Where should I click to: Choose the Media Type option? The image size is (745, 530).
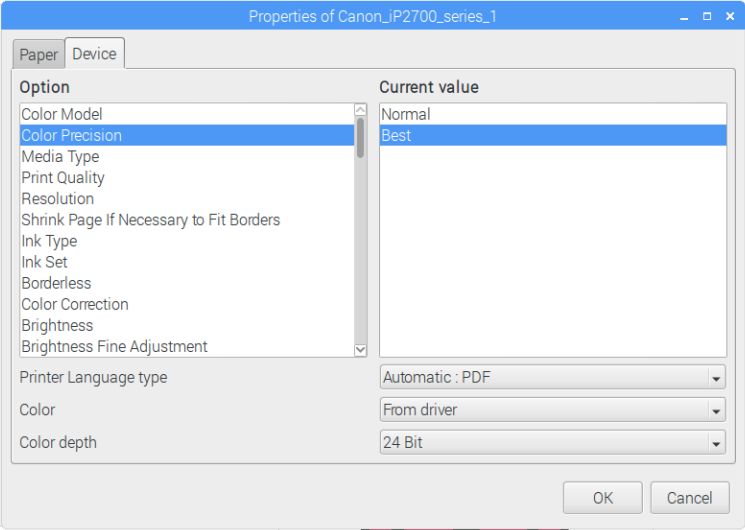click(x=187, y=156)
